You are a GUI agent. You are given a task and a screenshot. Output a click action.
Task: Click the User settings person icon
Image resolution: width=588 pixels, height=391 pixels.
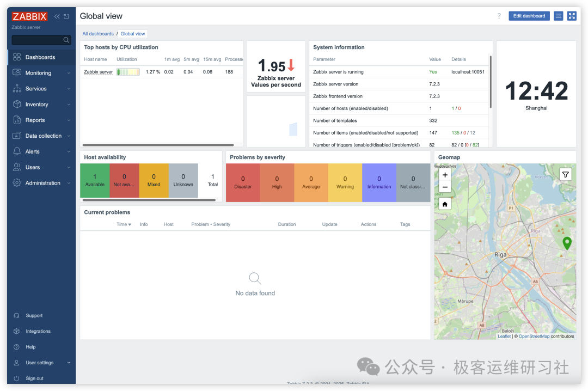[x=16, y=363]
